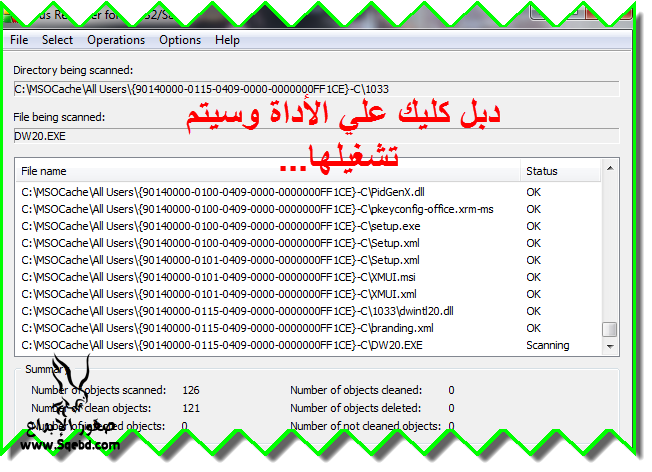The image size is (652, 472).
Task: Sort list by File name column header
Action: (268, 171)
